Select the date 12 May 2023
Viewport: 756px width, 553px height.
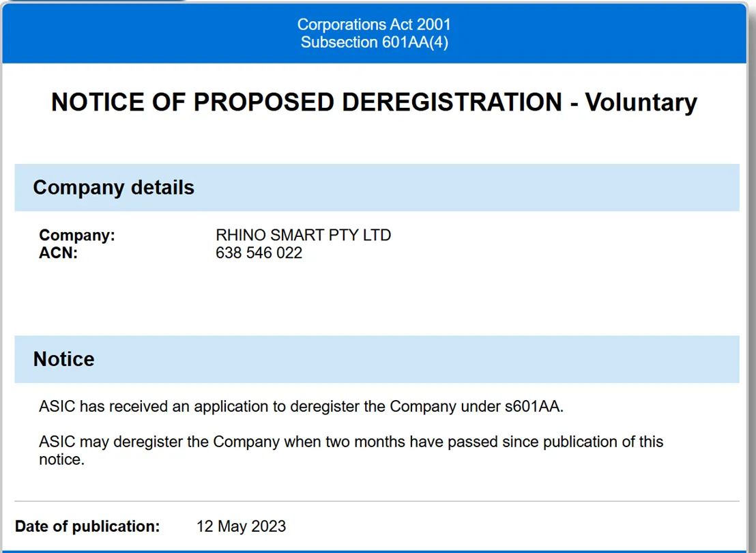coord(241,526)
